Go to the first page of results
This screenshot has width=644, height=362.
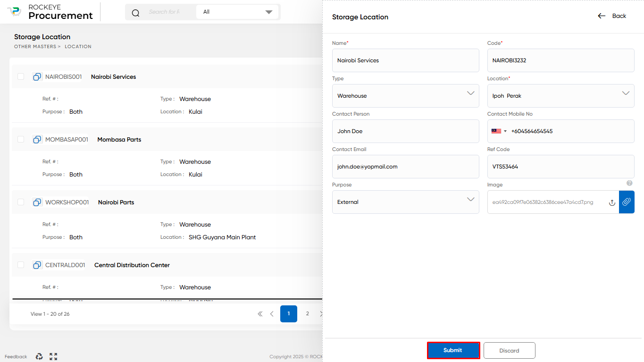click(260, 314)
